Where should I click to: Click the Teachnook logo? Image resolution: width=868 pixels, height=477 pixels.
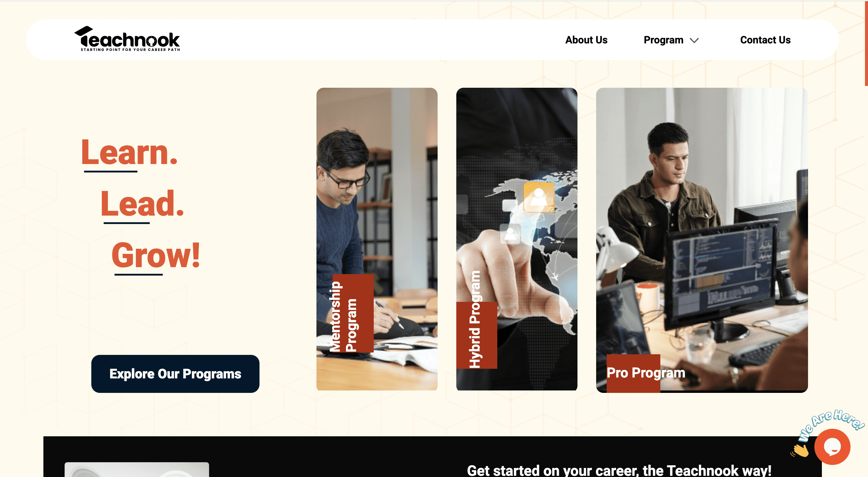pos(127,39)
